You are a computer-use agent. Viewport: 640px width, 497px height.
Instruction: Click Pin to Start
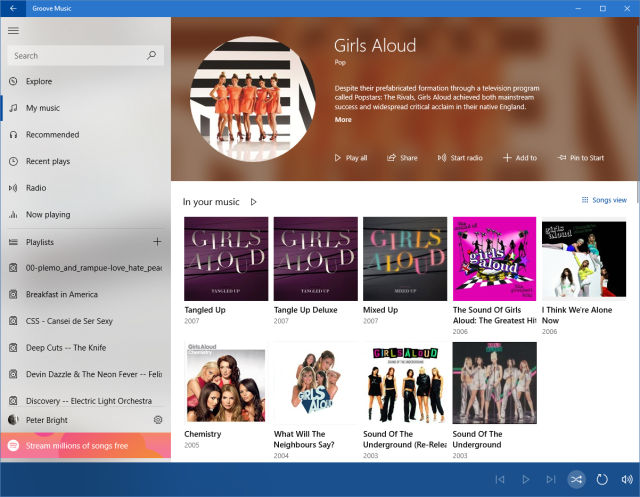pyautogui.click(x=581, y=158)
